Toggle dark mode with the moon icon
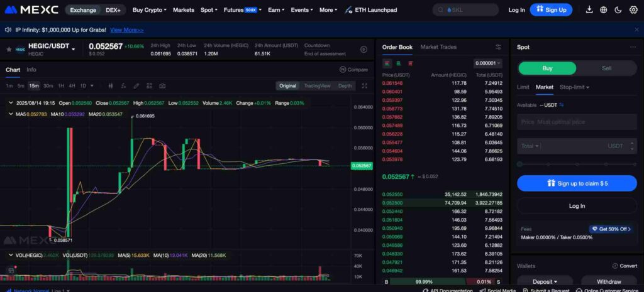This screenshot has width=644, height=292. pos(618,10)
